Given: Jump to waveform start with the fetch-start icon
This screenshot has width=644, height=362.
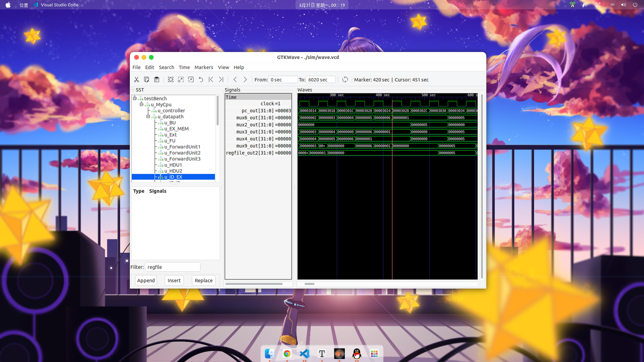Looking at the screenshot, I should click(x=211, y=80).
